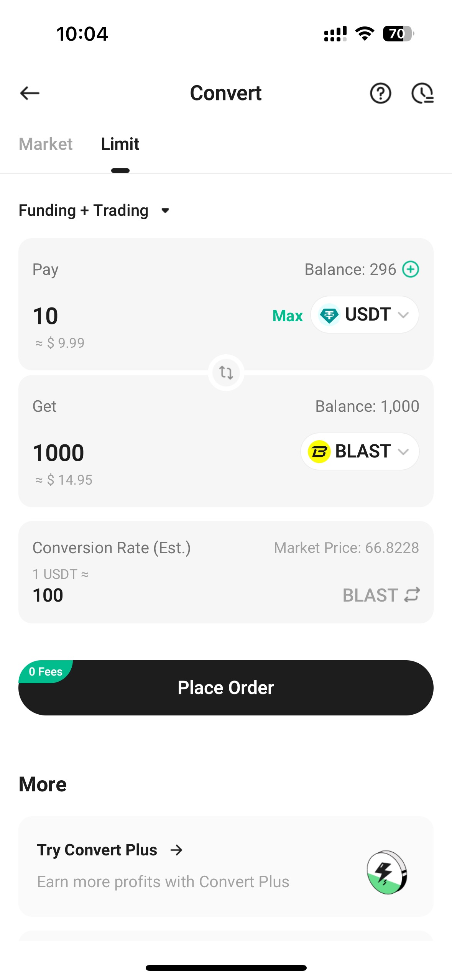Screen dimensions: 452x980
Task: Tap the Place Order button
Action: [x=226, y=687]
